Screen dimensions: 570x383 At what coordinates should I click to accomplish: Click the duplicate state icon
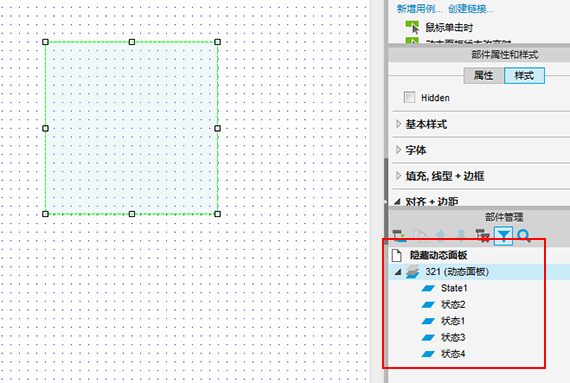click(x=420, y=236)
